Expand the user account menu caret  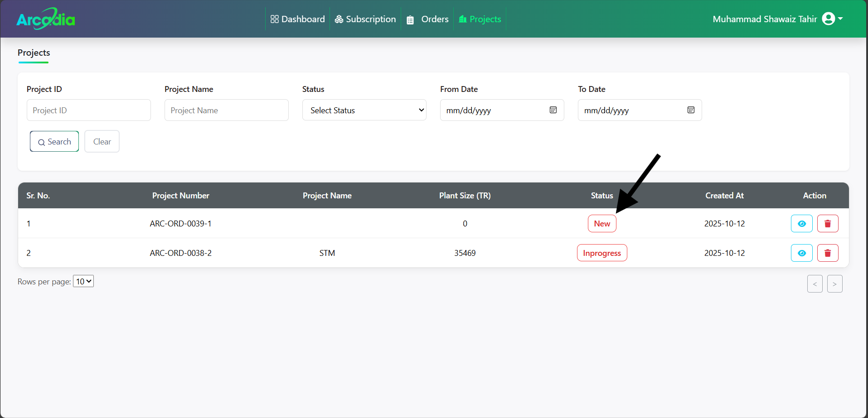(840, 19)
